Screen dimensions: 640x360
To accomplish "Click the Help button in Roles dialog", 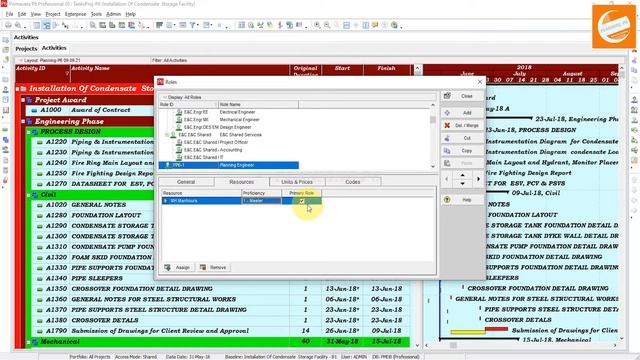I will [x=462, y=200].
